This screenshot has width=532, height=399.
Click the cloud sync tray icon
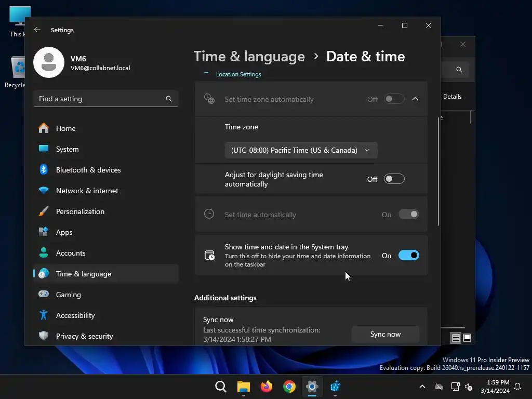(439, 387)
